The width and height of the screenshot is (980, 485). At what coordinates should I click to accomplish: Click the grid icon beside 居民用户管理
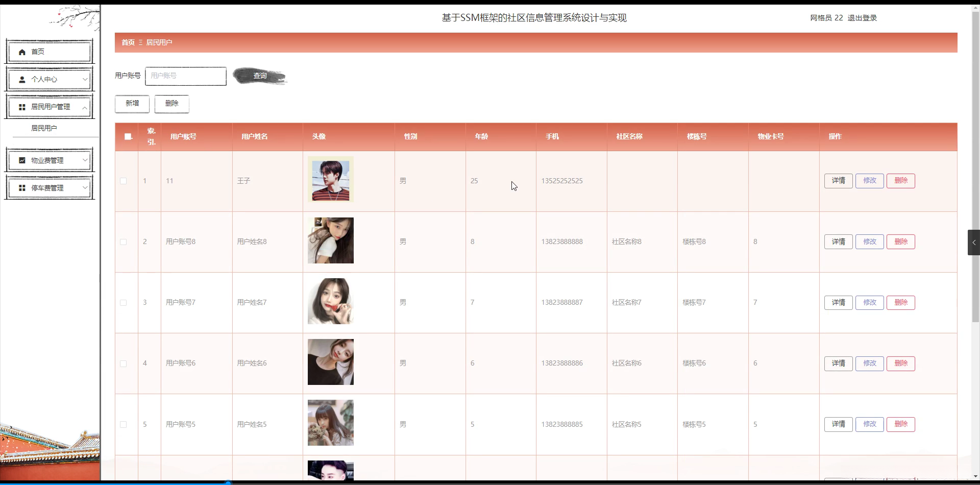click(22, 107)
